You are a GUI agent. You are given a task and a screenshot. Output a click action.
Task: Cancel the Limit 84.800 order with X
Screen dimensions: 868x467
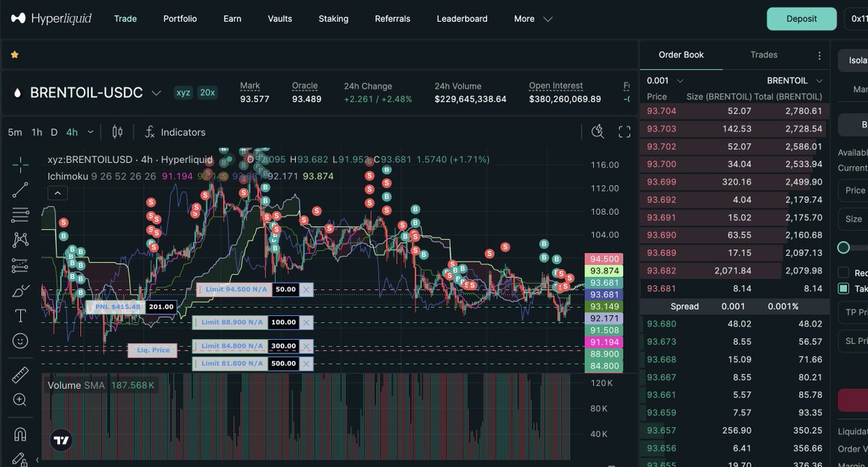tap(306, 346)
